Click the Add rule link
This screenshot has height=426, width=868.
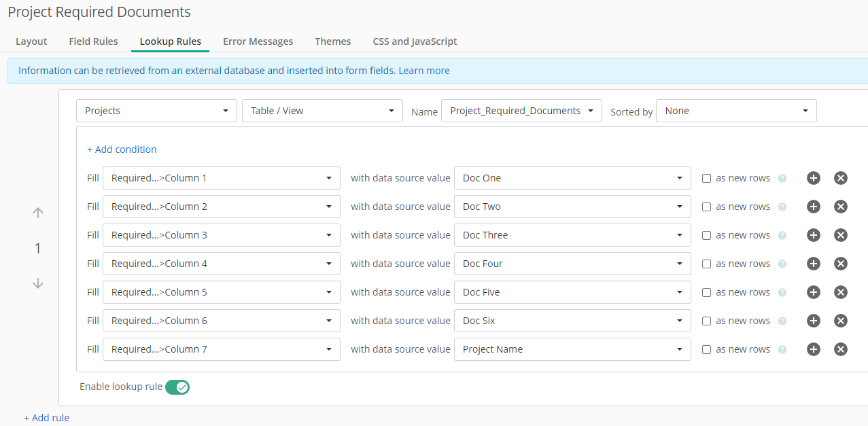(47, 418)
